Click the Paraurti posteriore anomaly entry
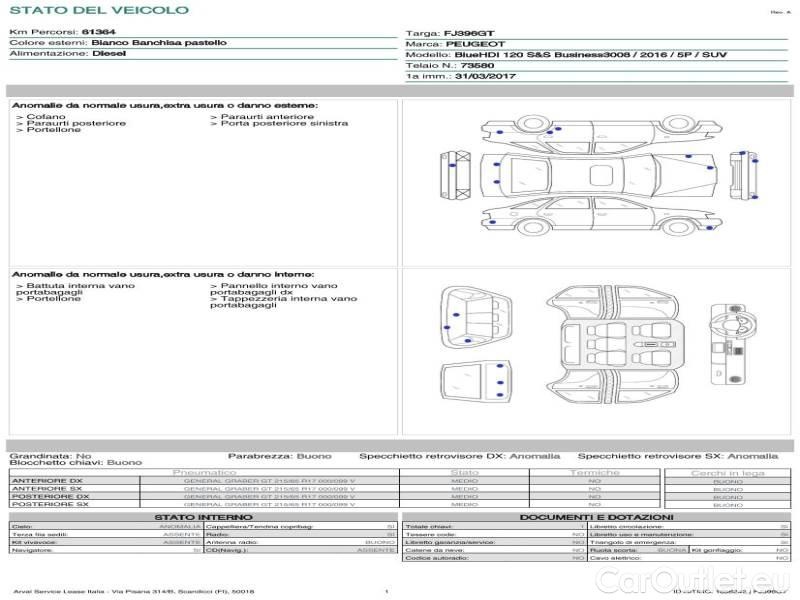This screenshot has height=600, width=800. (x=71, y=123)
